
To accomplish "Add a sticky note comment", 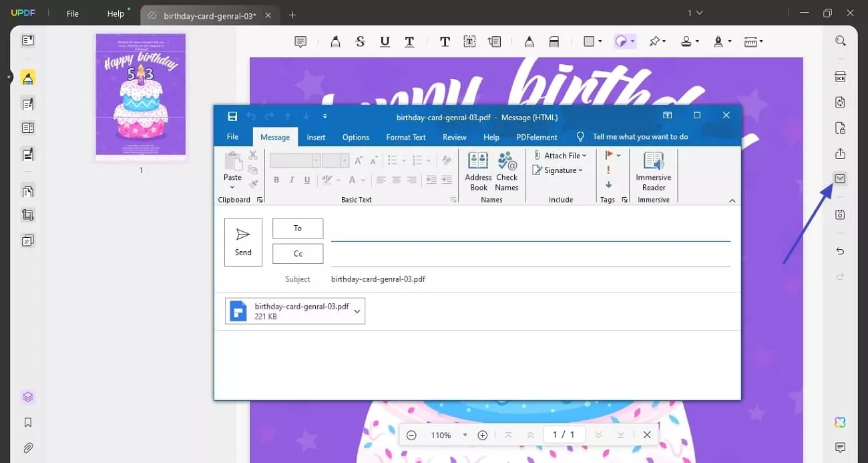I will [x=300, y=41].
